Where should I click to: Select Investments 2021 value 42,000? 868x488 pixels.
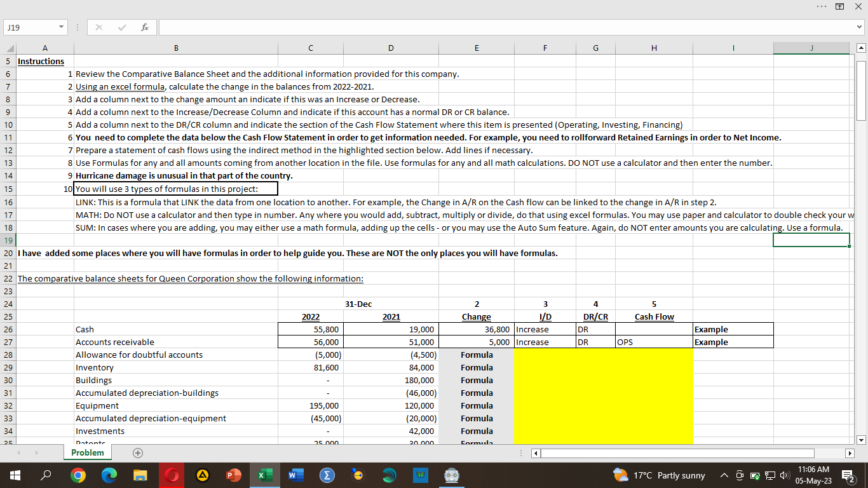click(390, 431)
